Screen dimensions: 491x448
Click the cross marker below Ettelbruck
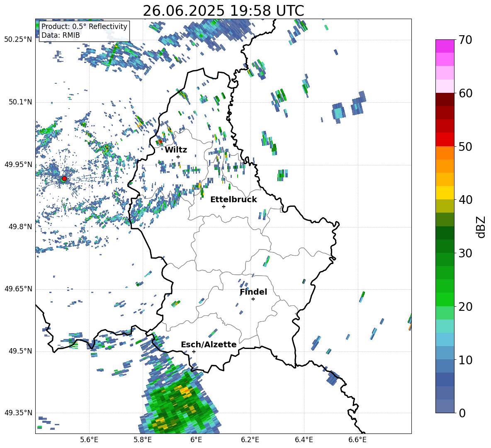pyautogui.click(x=224, y=206)
